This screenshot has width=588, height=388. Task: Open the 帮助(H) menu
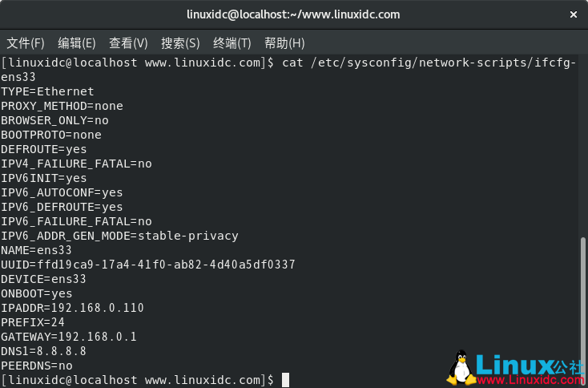[284, 42]
